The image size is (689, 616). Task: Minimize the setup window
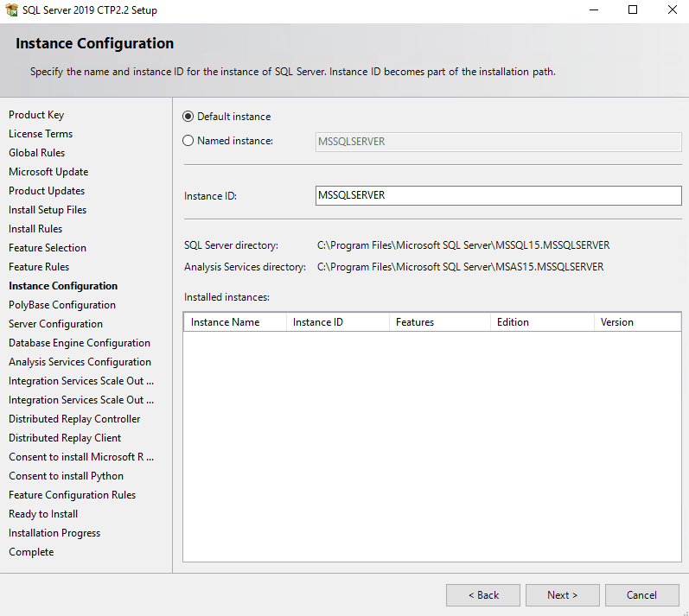click(594, 10)
